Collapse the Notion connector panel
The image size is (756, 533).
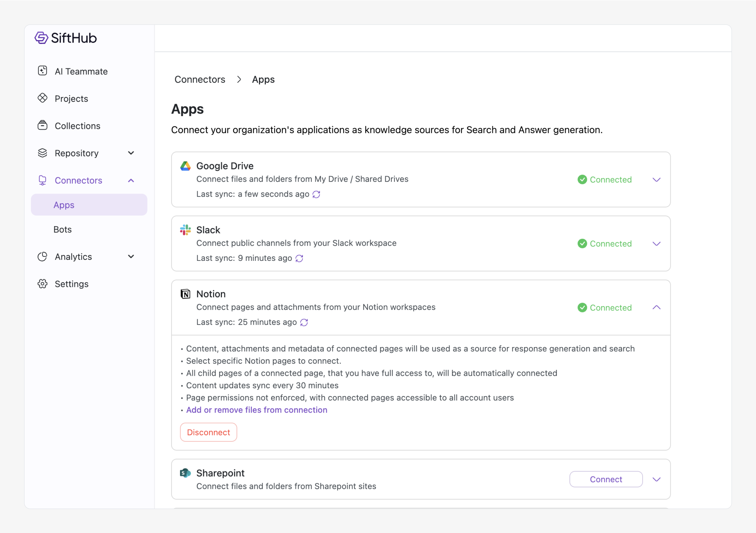(656, 307)
